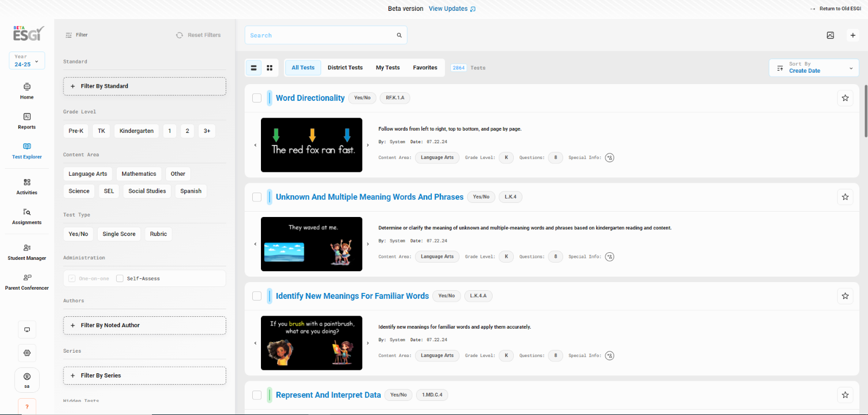
Task: Click Special Info icon for Word Directionality
Action: [x=610, y=158]
